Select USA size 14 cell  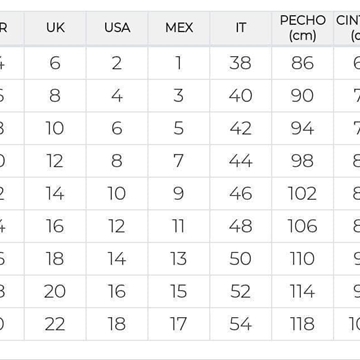[x=117, y=259]
